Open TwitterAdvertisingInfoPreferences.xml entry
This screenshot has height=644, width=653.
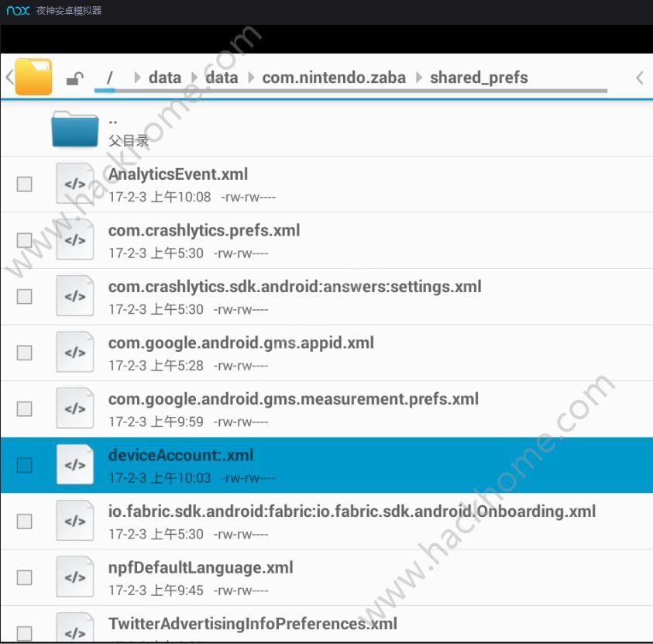pyautogui.click(x=253, y=624)
